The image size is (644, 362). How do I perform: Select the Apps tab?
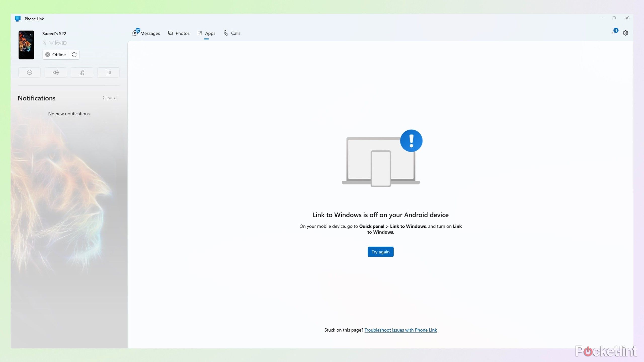point(206,33)
